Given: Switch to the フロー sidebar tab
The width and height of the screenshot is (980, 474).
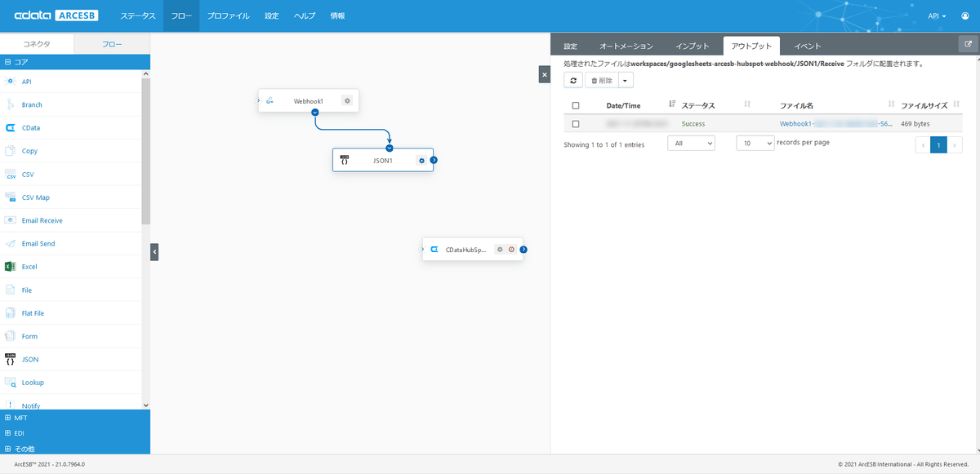Looking at the screenshot, I should [x=112, y=45].
